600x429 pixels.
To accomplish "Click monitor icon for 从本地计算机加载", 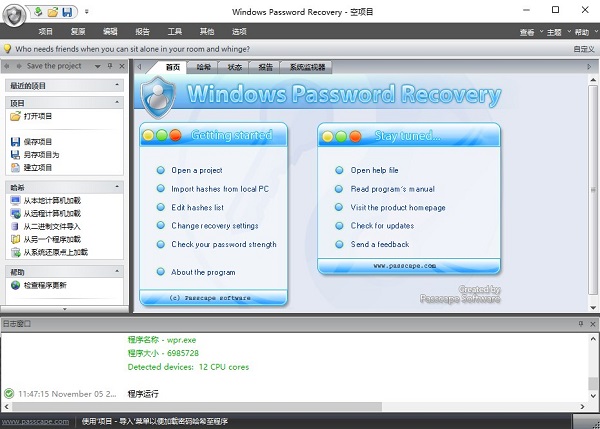I will click(x=15, y=201).
